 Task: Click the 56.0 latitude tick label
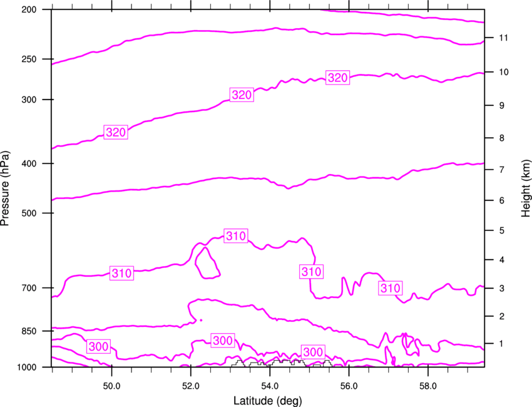[x=349, y=386]
